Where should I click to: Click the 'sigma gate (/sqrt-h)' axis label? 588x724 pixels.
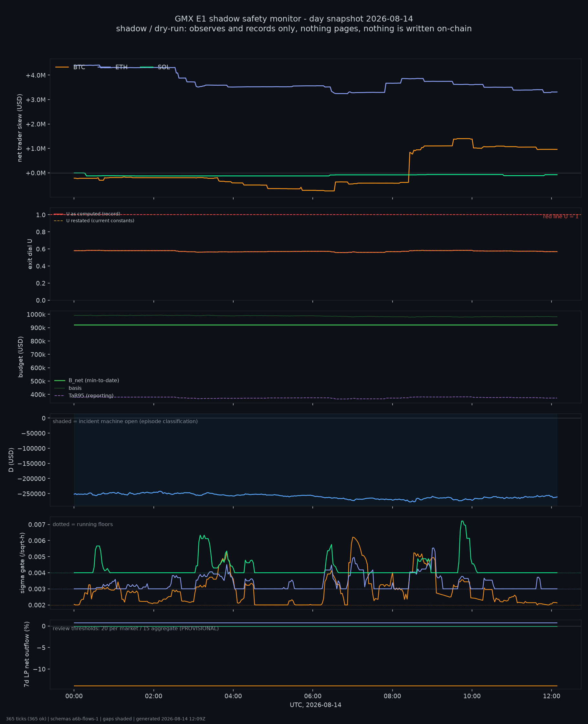click(22, 563)
